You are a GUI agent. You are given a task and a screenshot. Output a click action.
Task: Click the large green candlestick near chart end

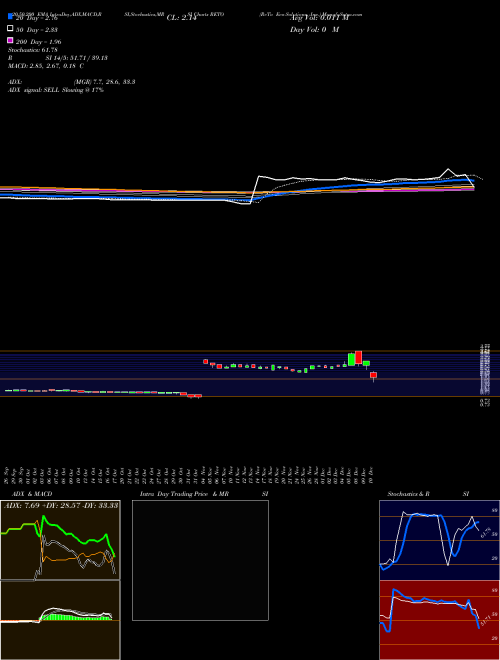pyautogui.click(x=351, y=359)
